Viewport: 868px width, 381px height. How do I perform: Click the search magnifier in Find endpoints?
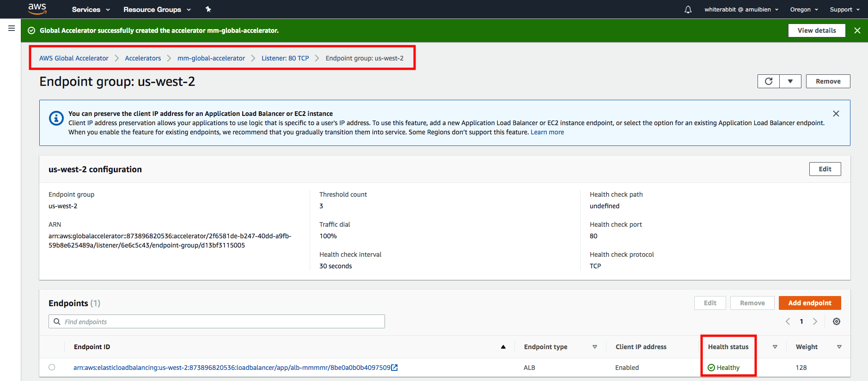click(57, 321)
